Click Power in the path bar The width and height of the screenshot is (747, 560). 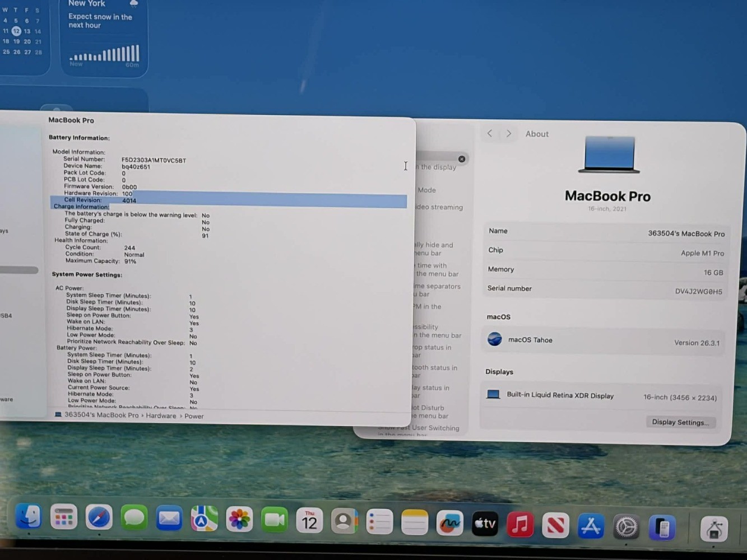point(194,416)
